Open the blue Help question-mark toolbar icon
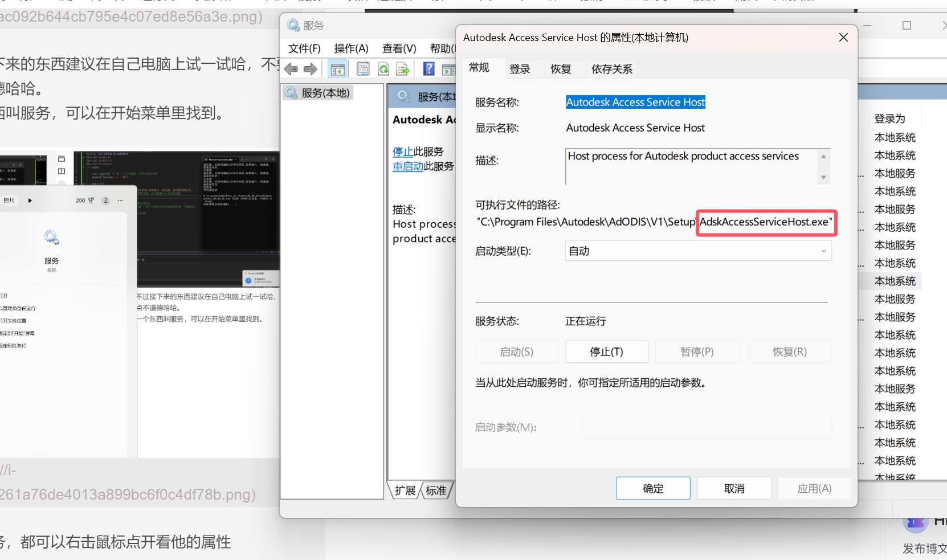The image size is (947, 560). 429,70
